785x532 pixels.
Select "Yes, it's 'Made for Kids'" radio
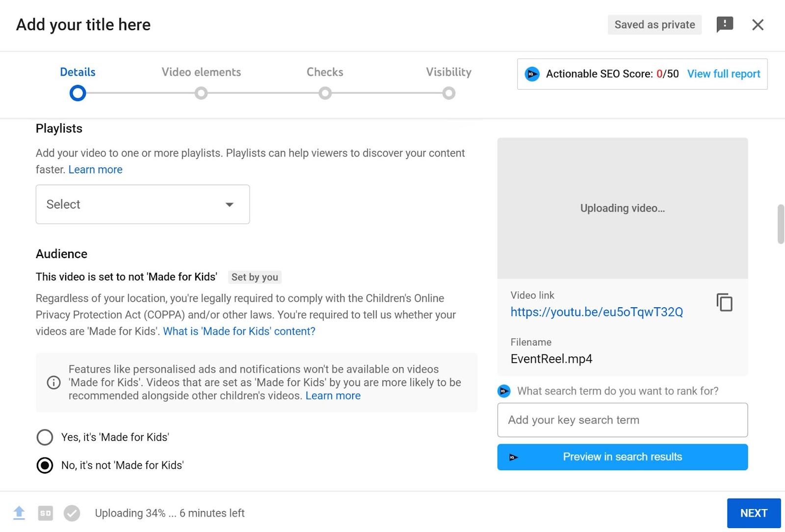[x=45, y=437]
